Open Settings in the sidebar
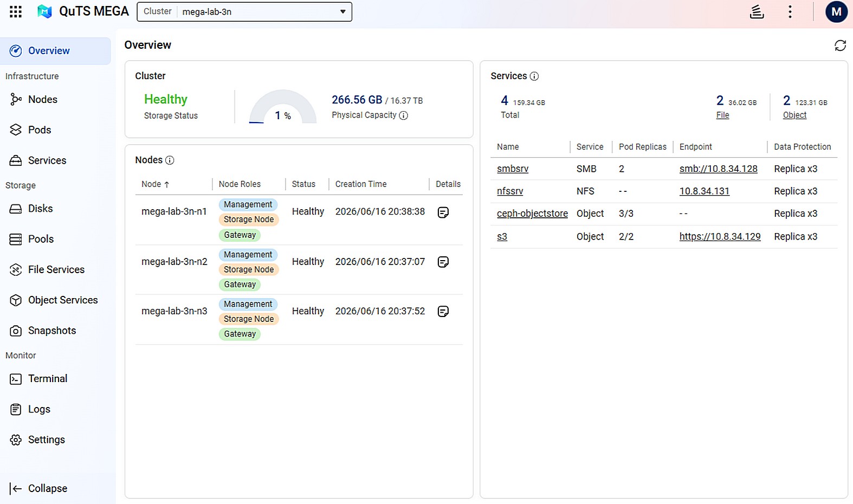 [x=55, y=440]
